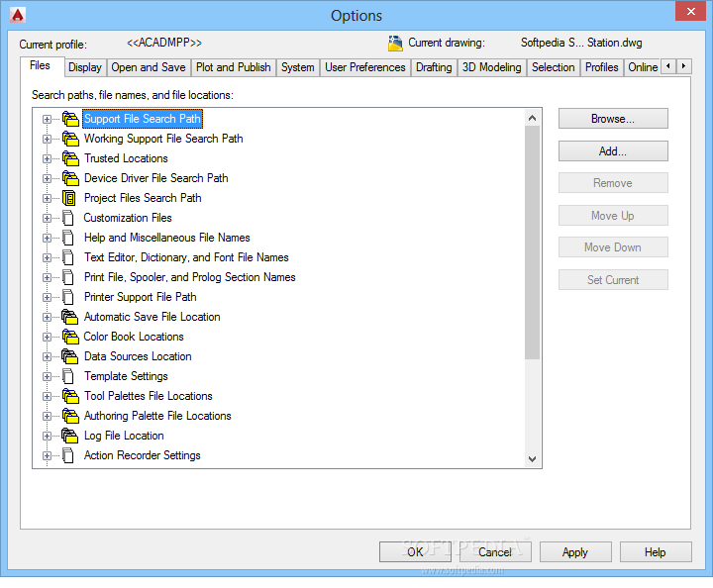
Task: Expand the Customization Files node
Action: pos(47,218)
